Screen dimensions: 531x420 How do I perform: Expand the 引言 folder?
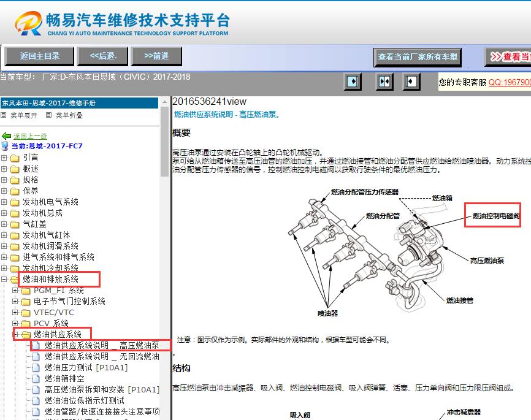[4, 158]
